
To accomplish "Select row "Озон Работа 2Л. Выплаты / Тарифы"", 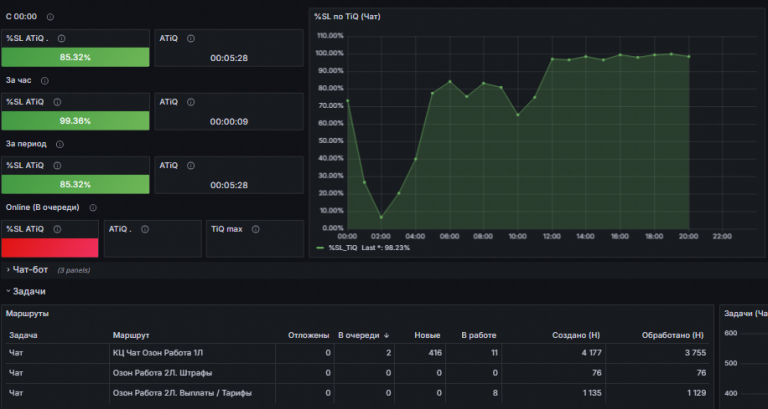I will (357, 393).
